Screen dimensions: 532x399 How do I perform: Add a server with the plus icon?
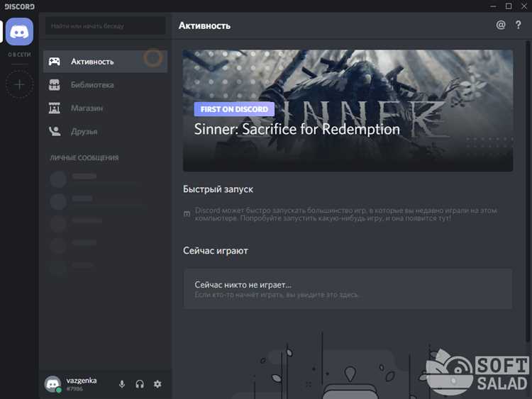(x=19, y=84)
